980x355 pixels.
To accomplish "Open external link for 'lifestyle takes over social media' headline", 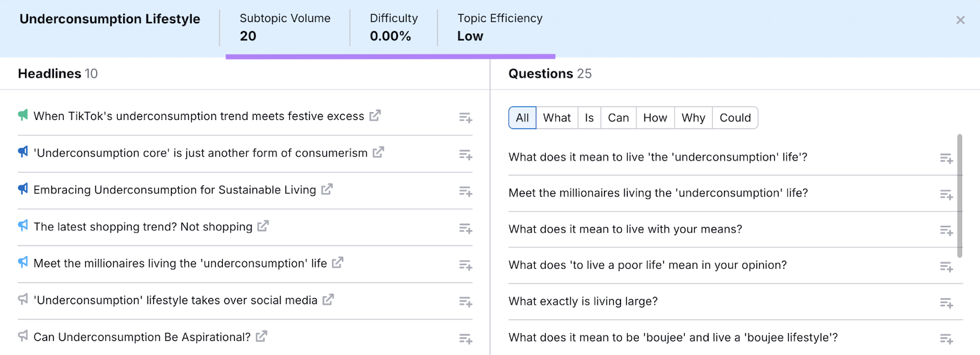I will coord(328,299).
